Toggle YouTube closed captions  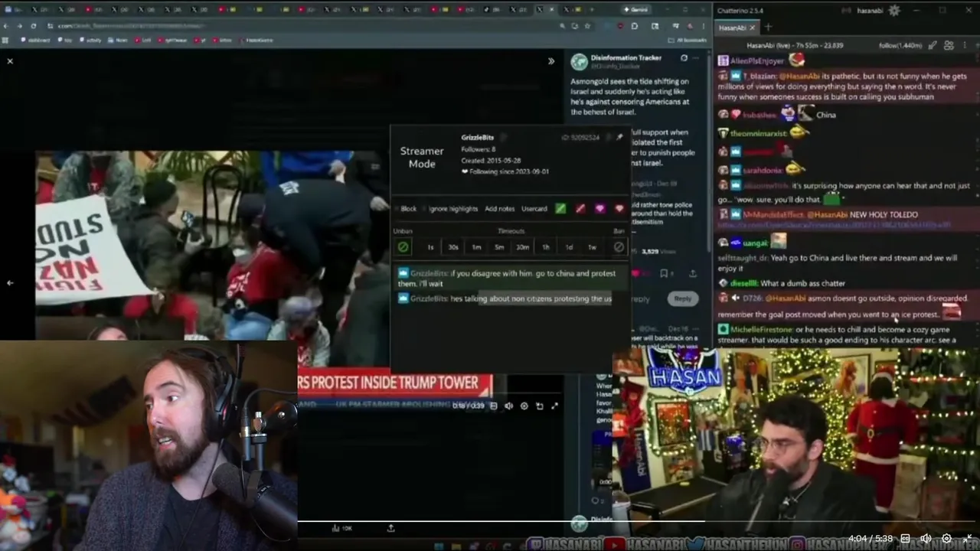[905, 538]
